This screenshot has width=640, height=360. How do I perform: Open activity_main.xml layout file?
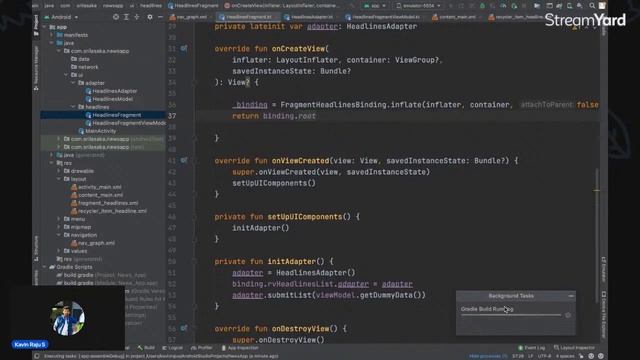click(96, 187)
